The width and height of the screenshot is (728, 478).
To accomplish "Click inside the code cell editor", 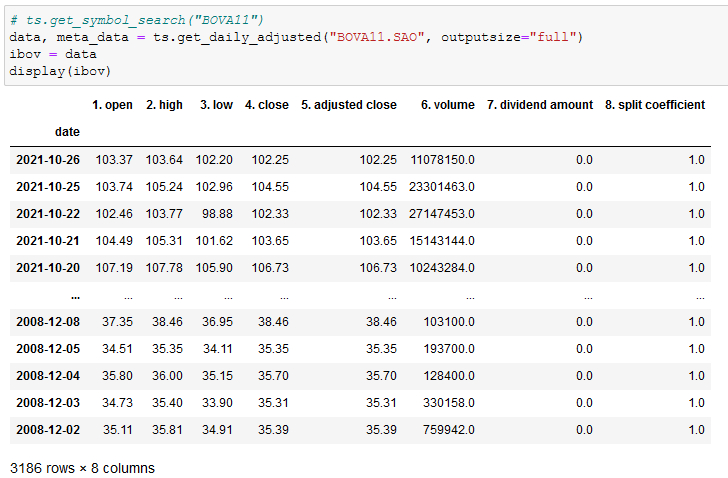I will click(x=367, y=45).
